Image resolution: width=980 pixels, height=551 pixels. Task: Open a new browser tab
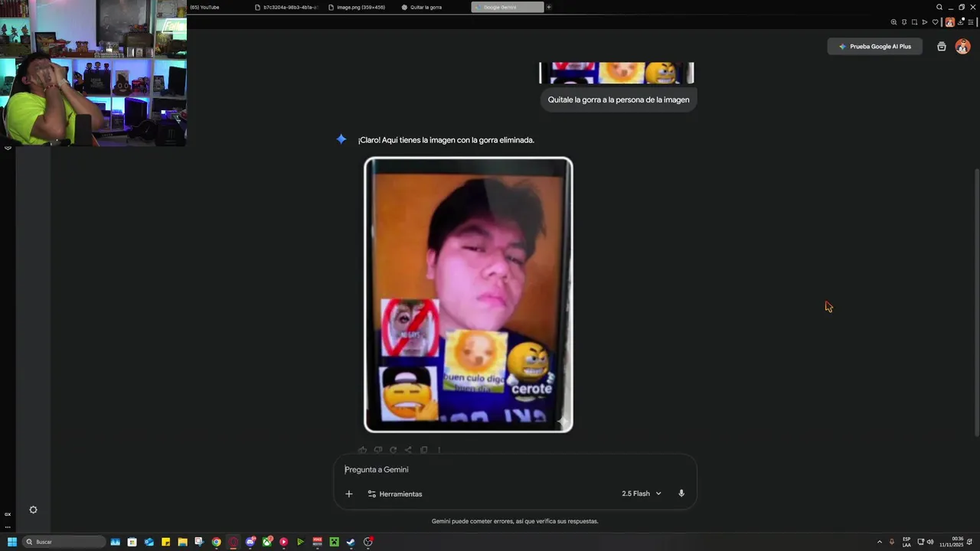coord(549,7)
